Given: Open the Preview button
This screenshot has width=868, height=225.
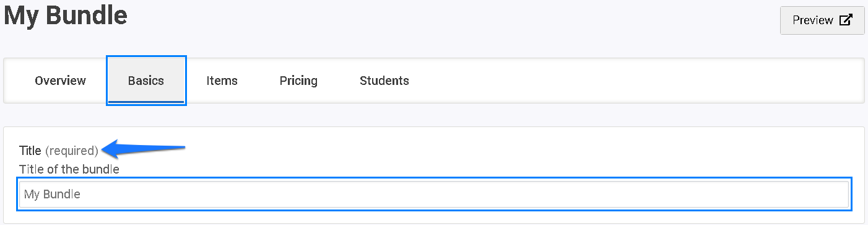Looking at the screenshot, I should click(x=822, y=20).
